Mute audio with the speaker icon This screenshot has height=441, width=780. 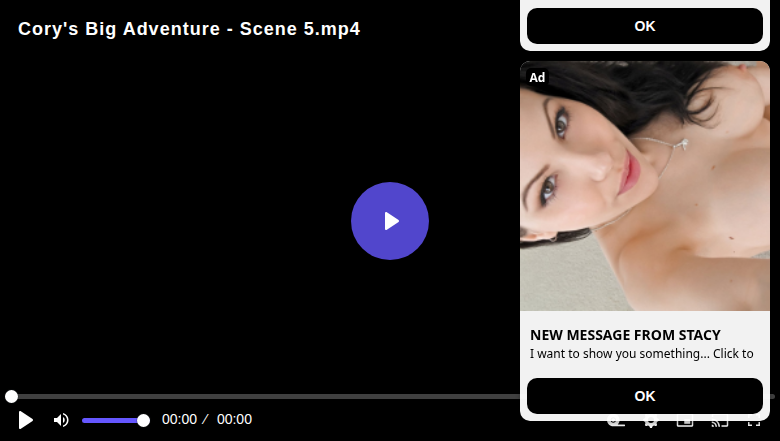click(x=61, y=420)
